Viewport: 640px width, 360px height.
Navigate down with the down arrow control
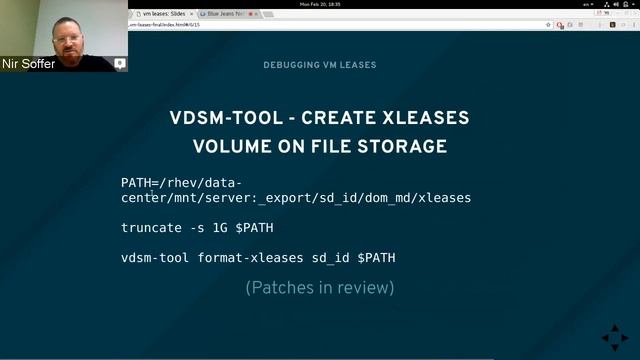615,347
